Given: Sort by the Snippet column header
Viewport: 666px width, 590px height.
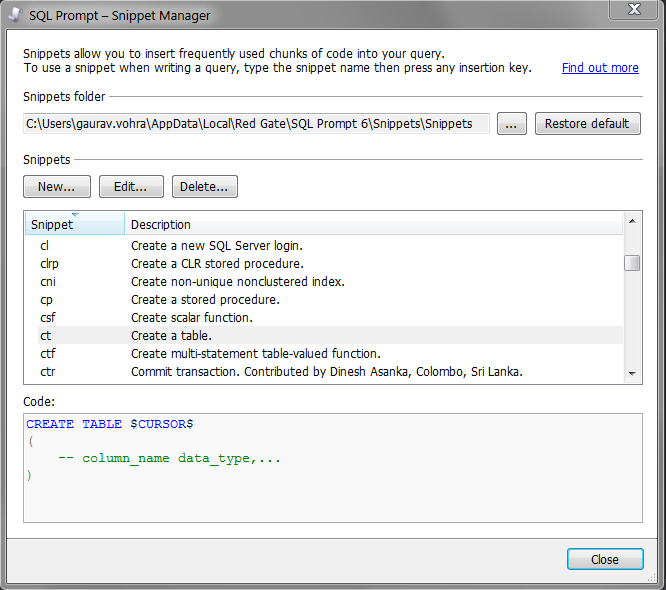Looking at the screenshot, I should point(75,224).
